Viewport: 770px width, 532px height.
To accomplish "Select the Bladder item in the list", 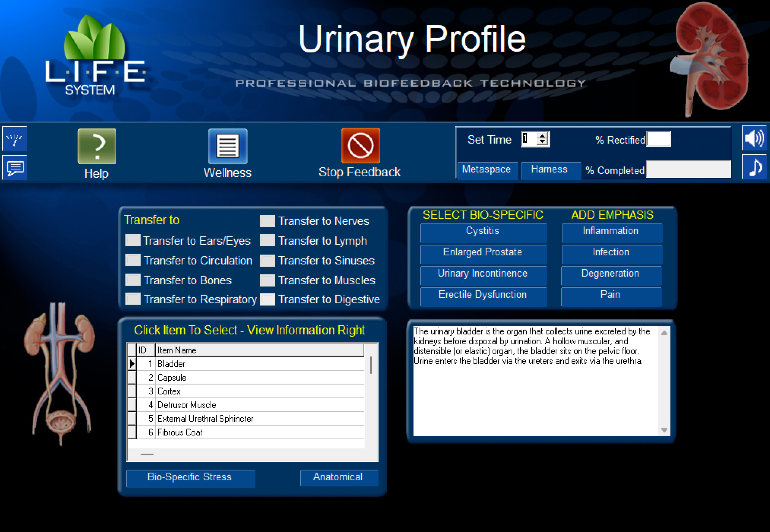I will coord(172,364).
